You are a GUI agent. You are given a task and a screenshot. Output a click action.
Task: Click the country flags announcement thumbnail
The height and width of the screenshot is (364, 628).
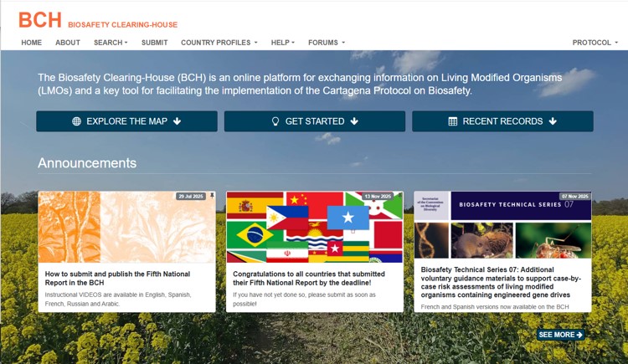(314, 227)
